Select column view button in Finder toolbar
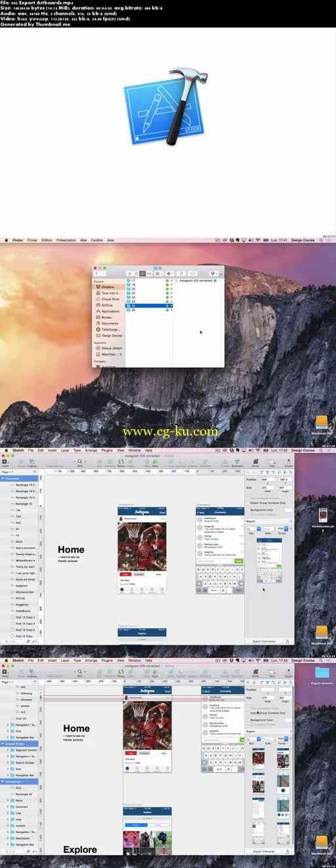336x868 pixels. [x=142, y=273]
